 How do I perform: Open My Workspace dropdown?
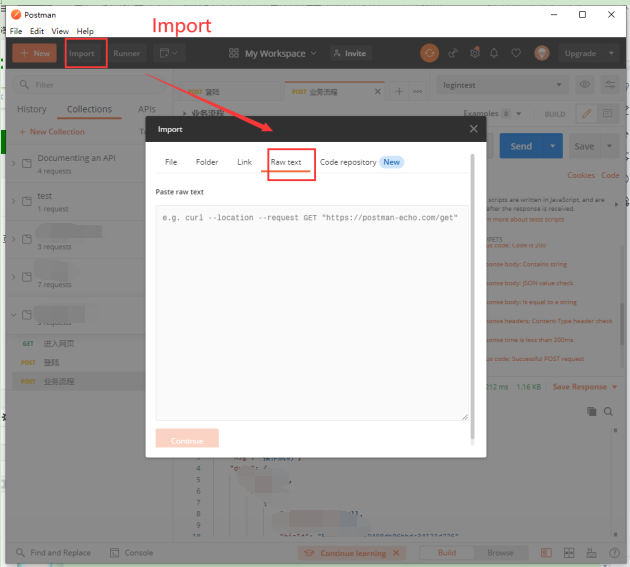coord(273,53)
